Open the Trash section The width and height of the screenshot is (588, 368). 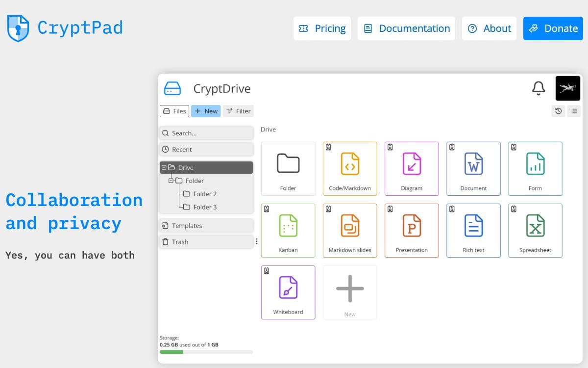coord(206,242)
